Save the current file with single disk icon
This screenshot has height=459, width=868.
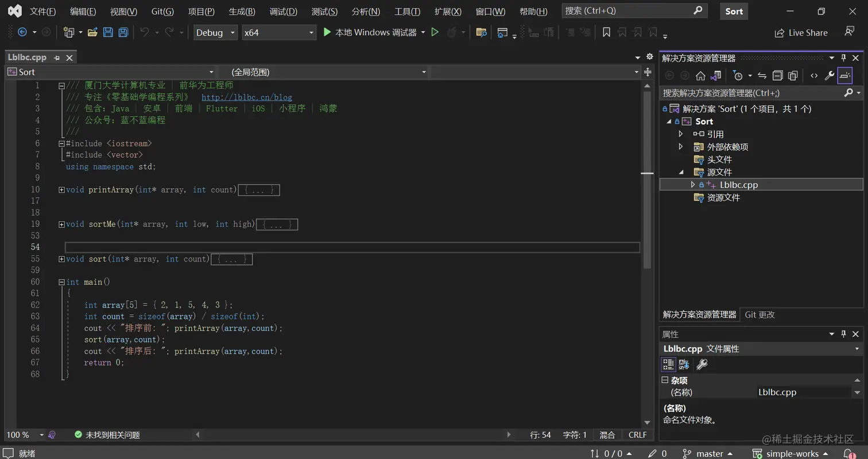(x=108, y=33)
